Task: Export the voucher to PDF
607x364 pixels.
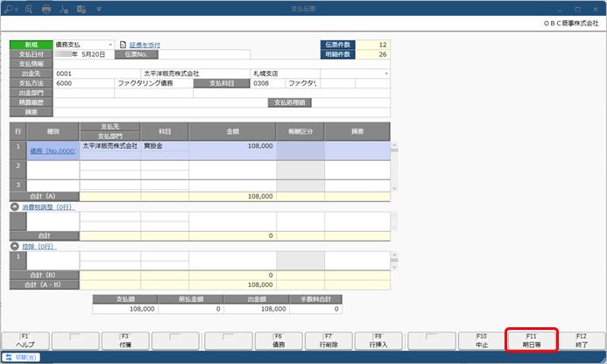Action: 63,9
